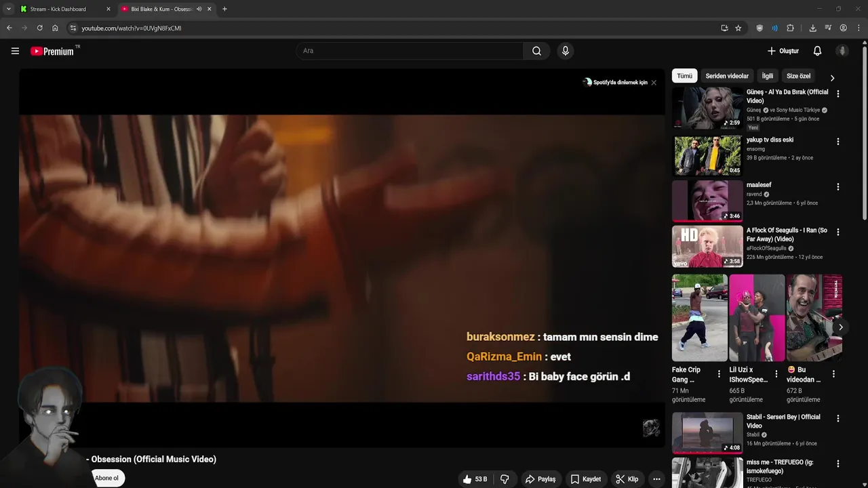Open miss me - TREFUEGO video title

pyautogui.click(x=780, y=466)
